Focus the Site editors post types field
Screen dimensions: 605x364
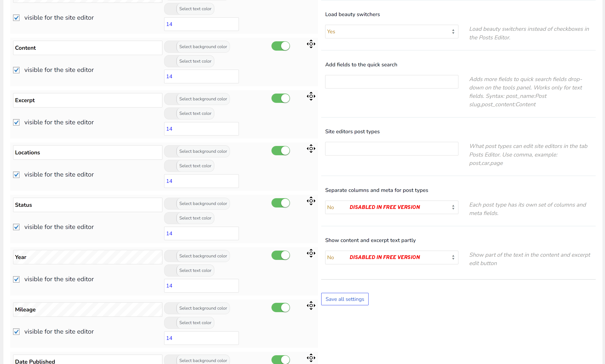point(392,149)
